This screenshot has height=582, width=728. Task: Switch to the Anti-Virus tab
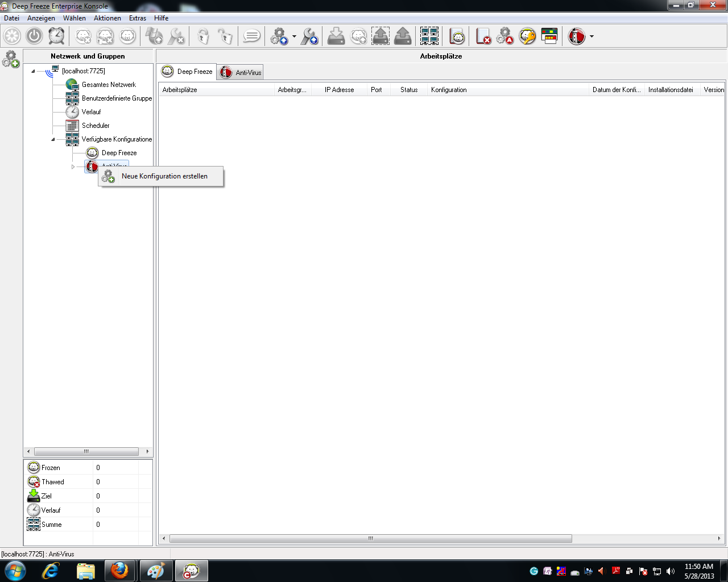point(241,72)
